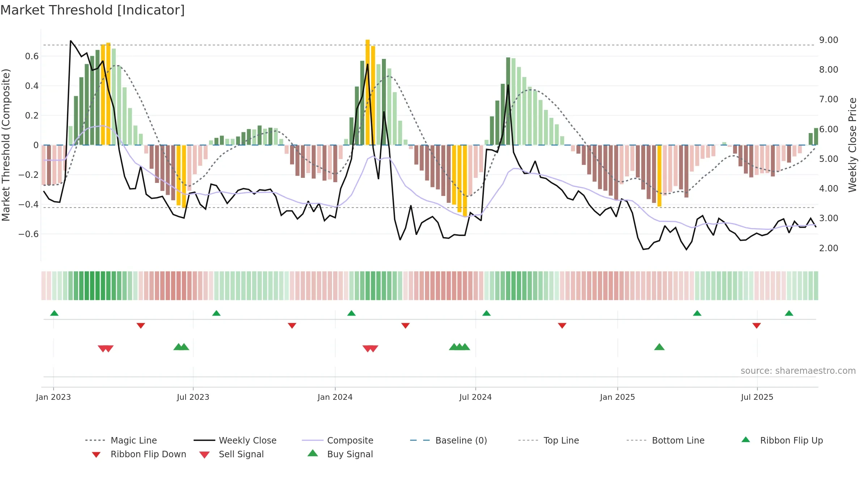Toggle the Magic Line legend entry
Screen dimensions: 868x488
pos(121,440)
